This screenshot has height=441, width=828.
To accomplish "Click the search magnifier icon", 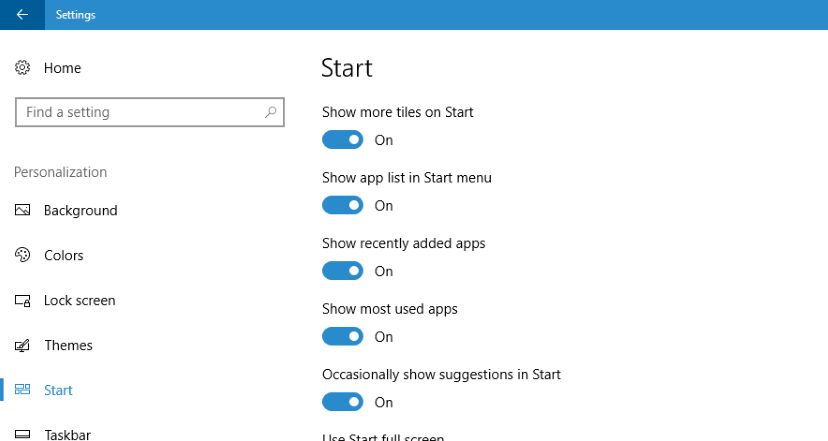I will tap(270, 112).
